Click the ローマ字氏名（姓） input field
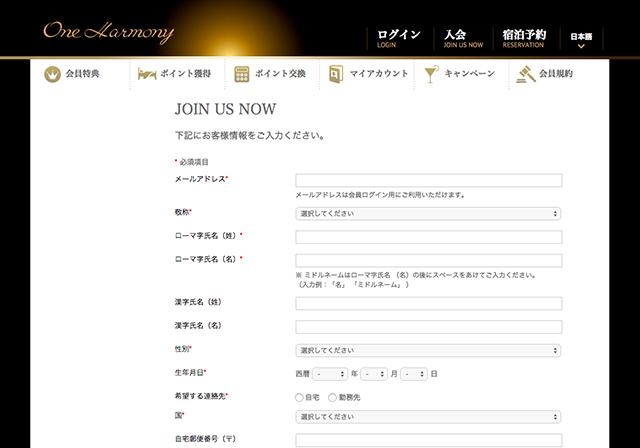This screenshot has height=448, width=640. [428, 237]
